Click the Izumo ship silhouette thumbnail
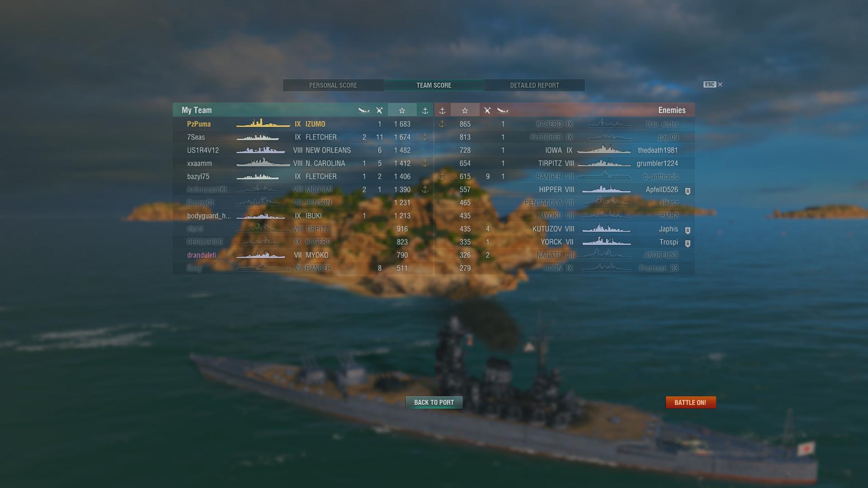Viewport: 868px width, 488px height. click(x=263, y=123)
